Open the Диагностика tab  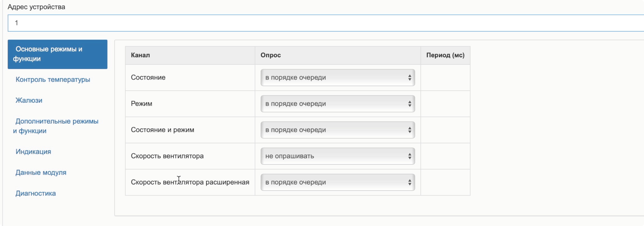coord(36,193)
